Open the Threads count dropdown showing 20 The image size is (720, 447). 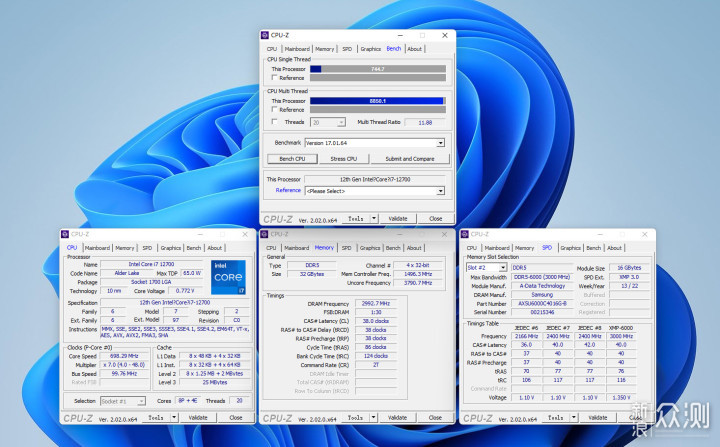pos(328,122)
